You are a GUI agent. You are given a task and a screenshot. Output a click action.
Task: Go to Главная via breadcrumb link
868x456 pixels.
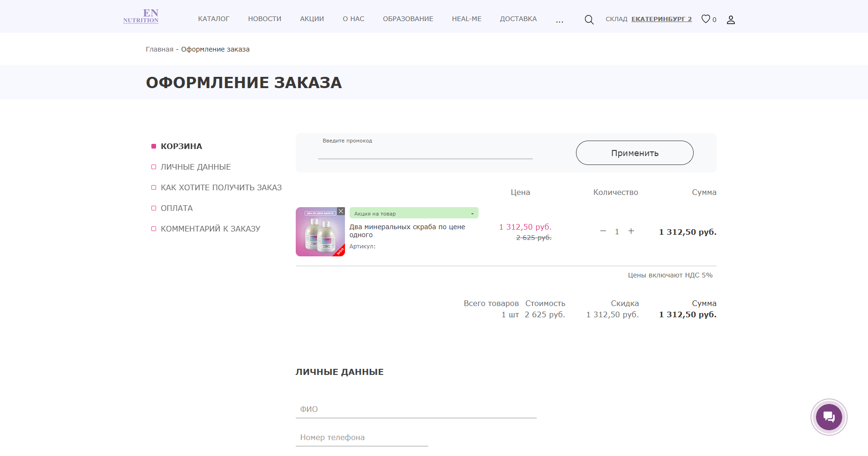pyautogui.click(x=159, y=49)
